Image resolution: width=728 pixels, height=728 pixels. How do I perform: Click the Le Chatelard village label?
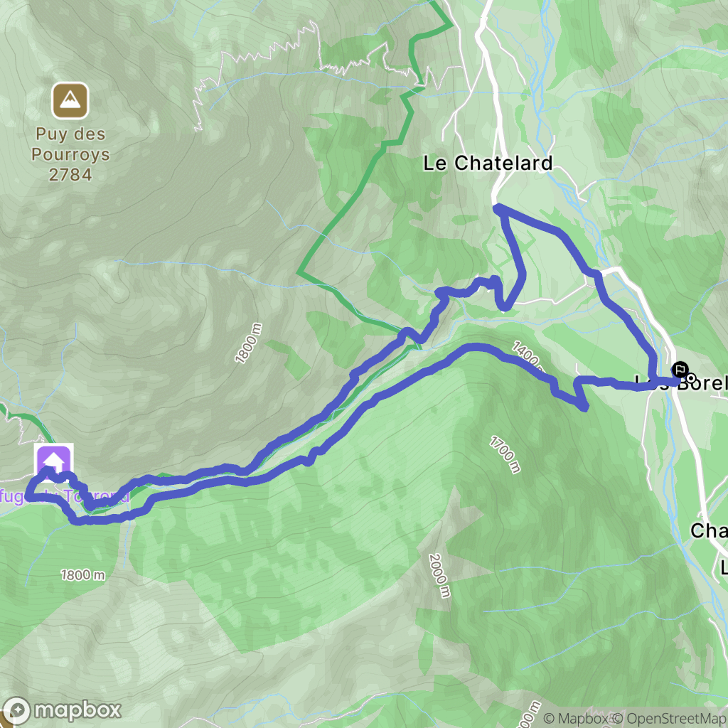pos(488,163)
